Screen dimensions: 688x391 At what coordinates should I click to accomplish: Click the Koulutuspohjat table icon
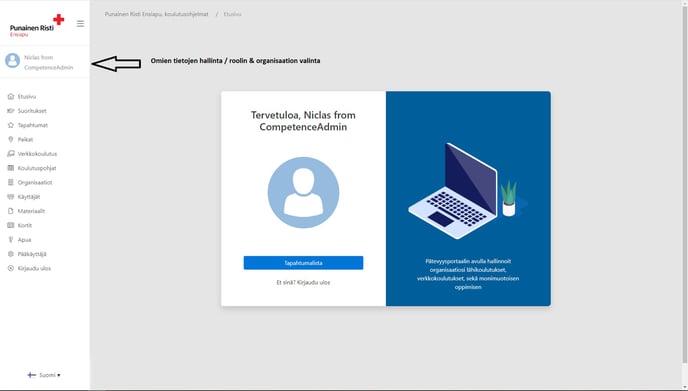tap(11, 168)
